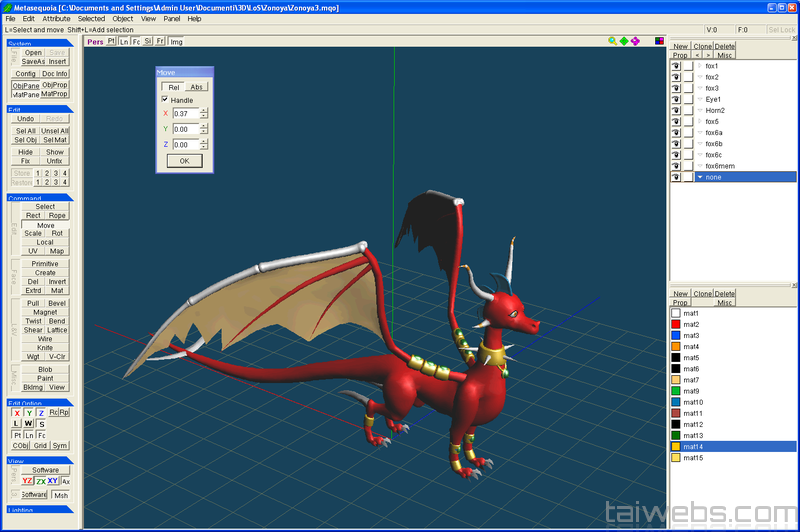Select the red mat2 material swatch
800x532 pixels.
point(676,324)
